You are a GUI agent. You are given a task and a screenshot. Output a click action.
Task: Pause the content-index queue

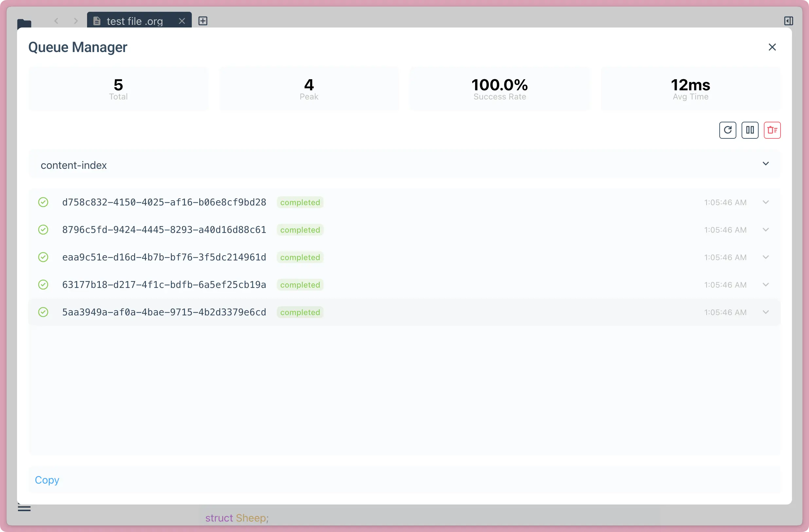(750, 130)
